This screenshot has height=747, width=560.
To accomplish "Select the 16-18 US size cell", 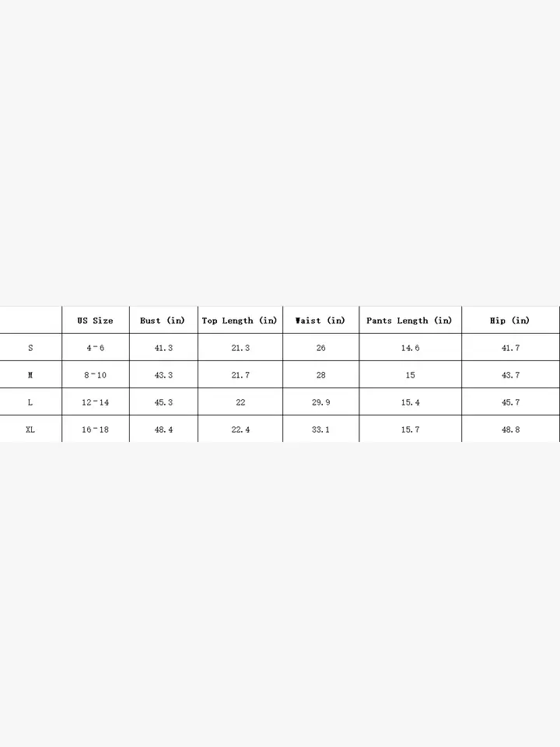I will tap(95, 429).
